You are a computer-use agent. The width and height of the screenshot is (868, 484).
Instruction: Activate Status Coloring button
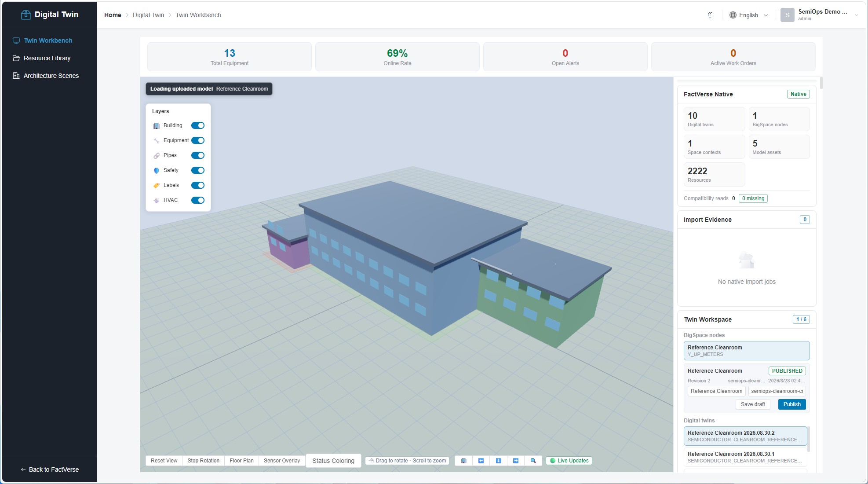(x=333, y=461)
